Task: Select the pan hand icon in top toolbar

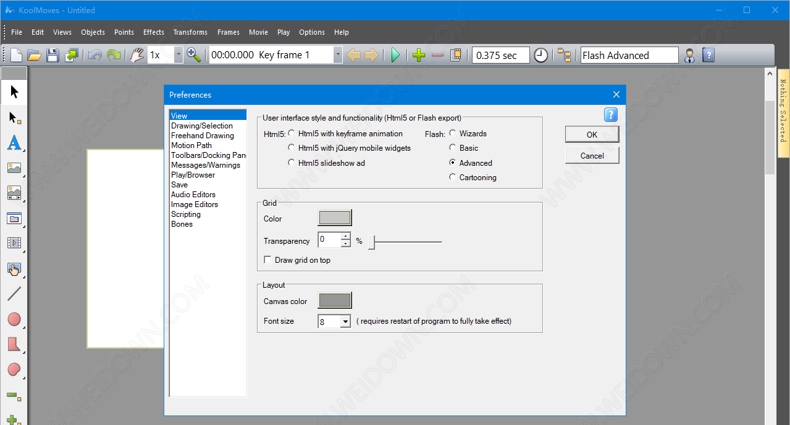Action: (137, 55)
